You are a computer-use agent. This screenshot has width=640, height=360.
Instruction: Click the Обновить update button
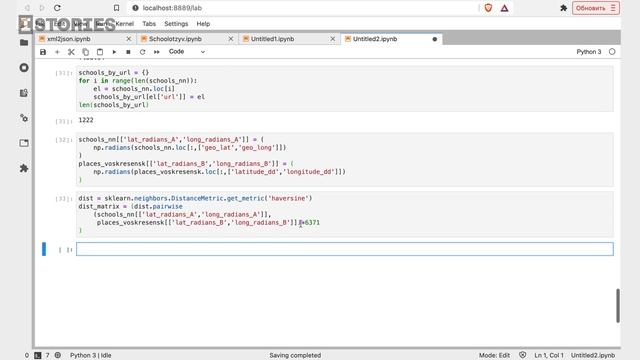[596, 8]
